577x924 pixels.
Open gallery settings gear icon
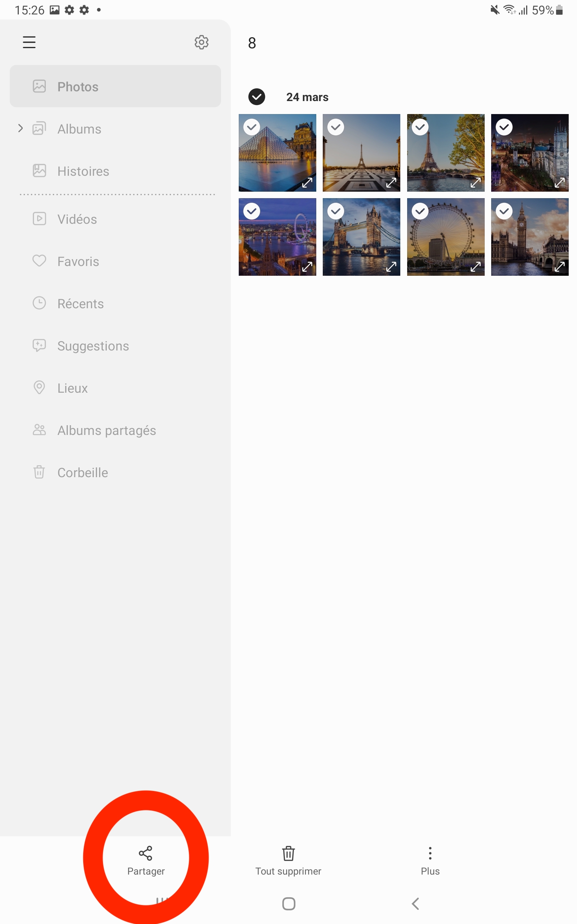pos(202,42)
